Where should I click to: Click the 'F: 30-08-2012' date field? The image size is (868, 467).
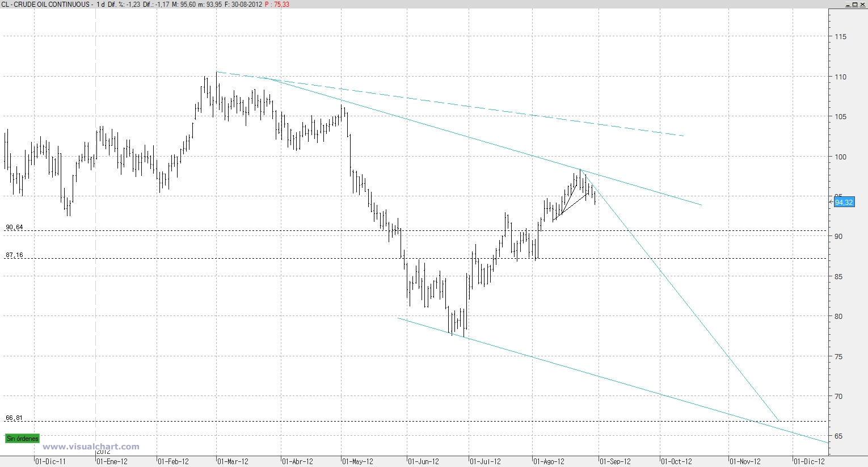coord(243,5)
